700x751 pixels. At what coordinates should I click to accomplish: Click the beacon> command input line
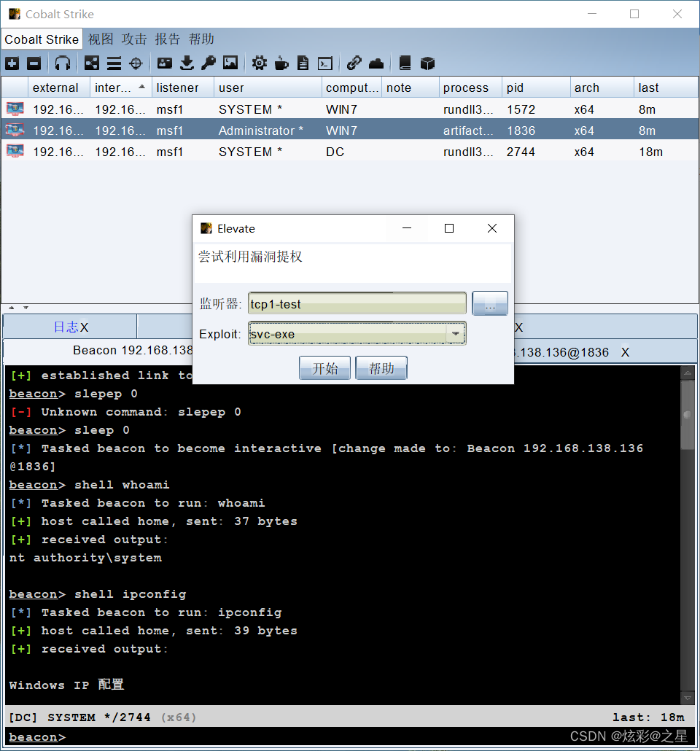coord(350,737)
